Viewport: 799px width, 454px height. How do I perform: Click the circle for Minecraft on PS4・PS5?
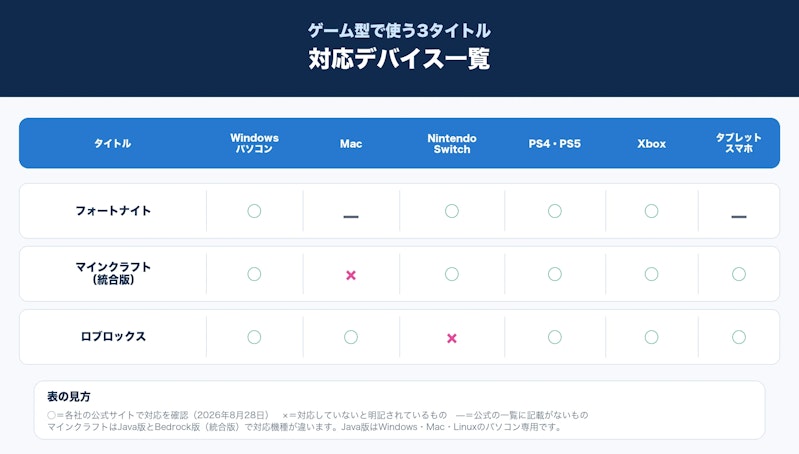pyautogui.click(x=555, y=274)
